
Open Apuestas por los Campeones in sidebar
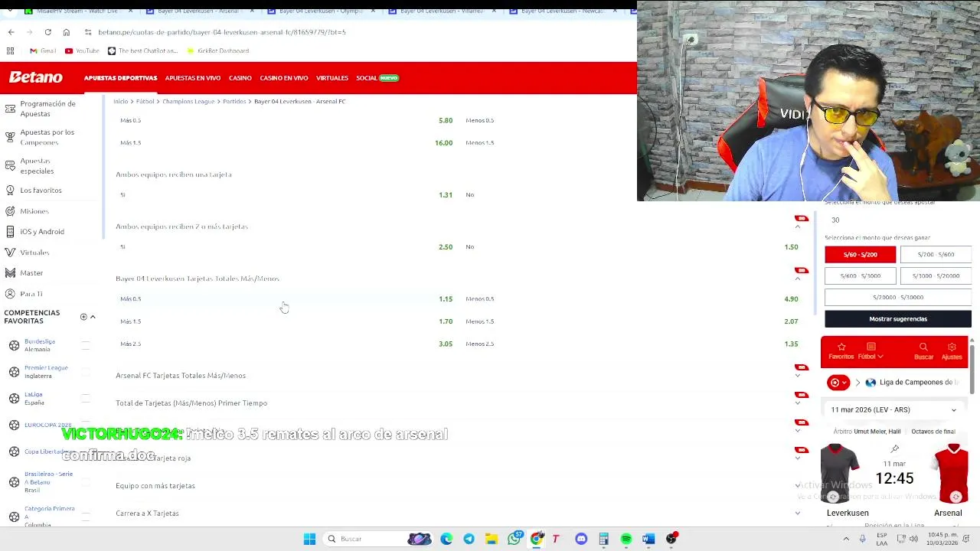(47, 137)
